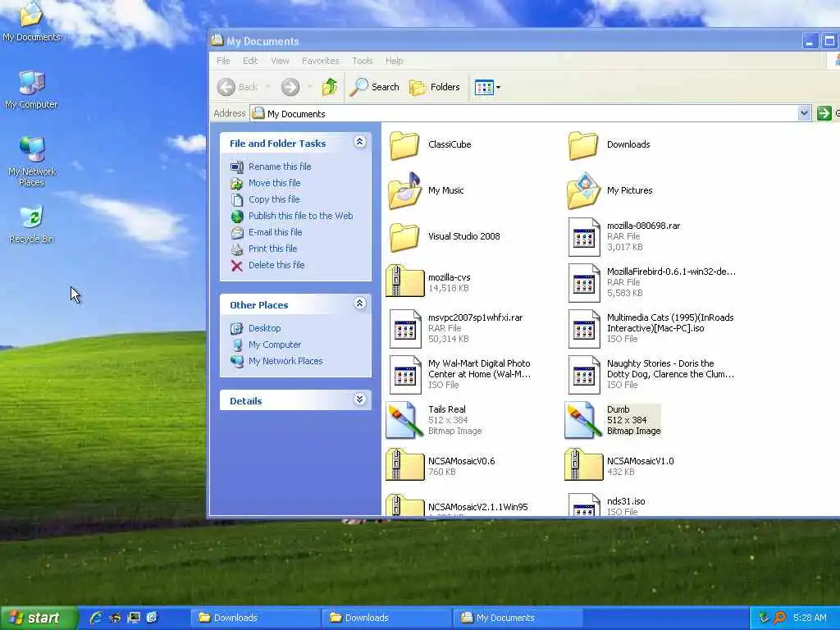Image resolution: width=840 pixels, height=630 pixels.
Task: Select the Downloads folder icon in file list
Action: [x=583, y=144]
